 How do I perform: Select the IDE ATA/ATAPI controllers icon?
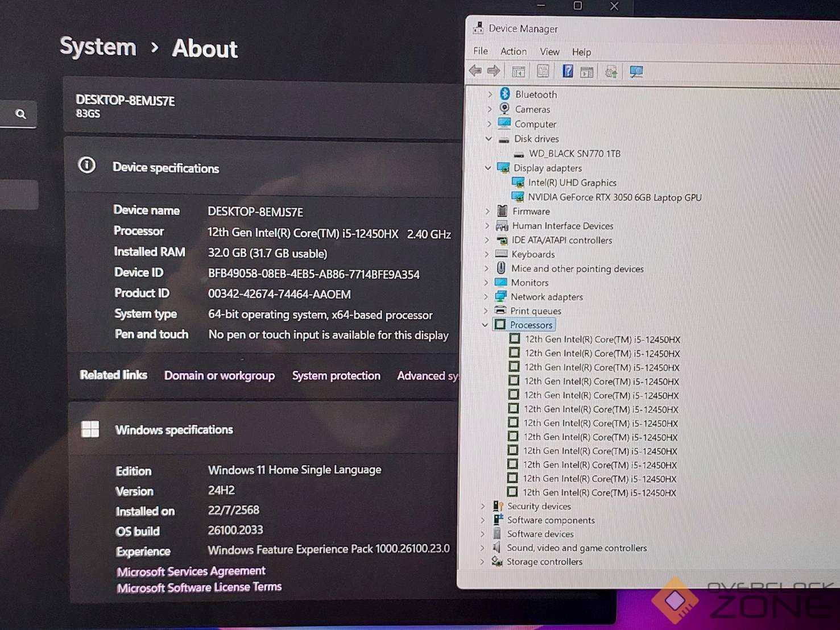[502, 240]
